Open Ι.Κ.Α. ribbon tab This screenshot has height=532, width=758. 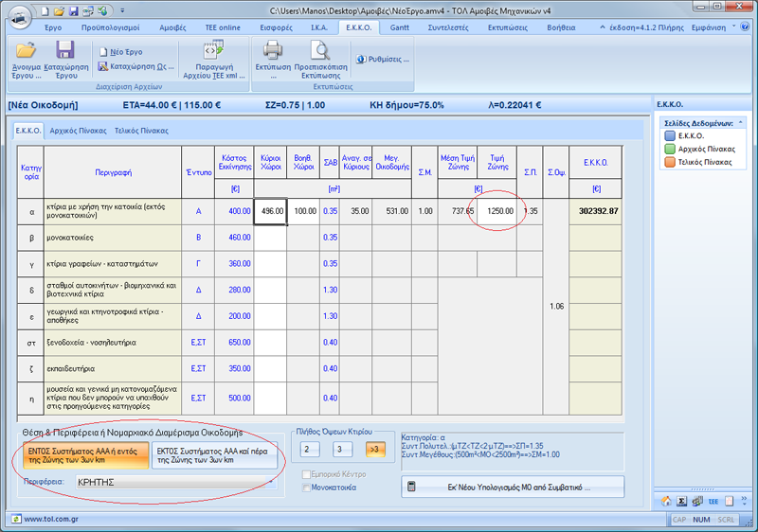[319, 27]
